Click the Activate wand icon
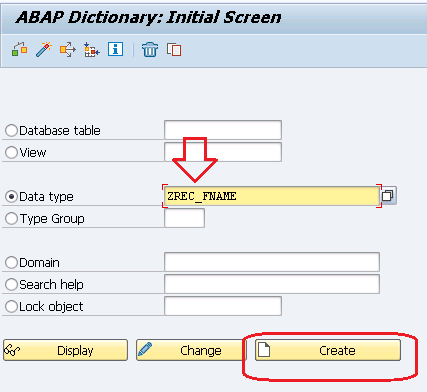The height and width of the screenshot is (392, 427). coord(44,50)
